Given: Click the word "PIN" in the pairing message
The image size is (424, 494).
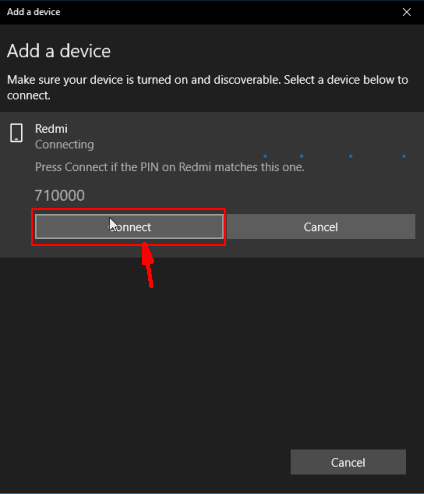Looking at the screenshot, I should click(x=149, y=167).
